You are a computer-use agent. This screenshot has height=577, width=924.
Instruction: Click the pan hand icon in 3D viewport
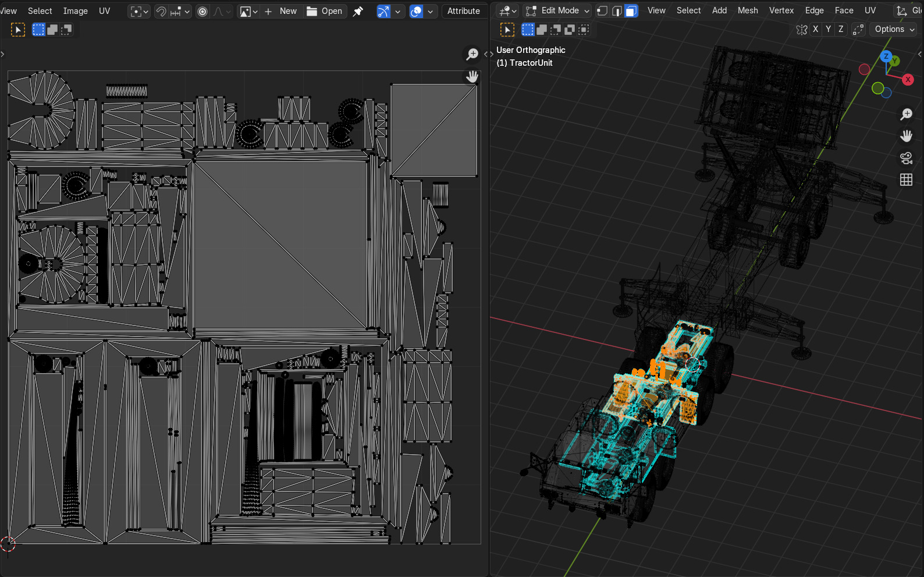(x=906, y=136)
